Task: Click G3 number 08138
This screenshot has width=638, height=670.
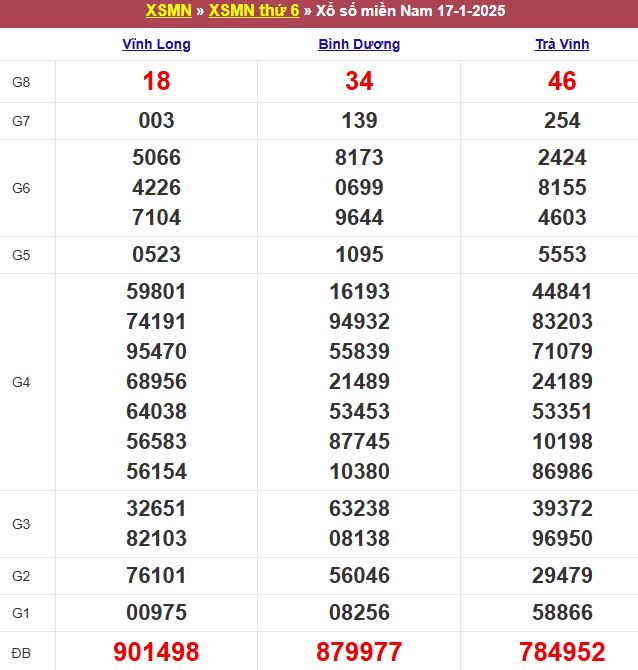Action: point(359,538)
